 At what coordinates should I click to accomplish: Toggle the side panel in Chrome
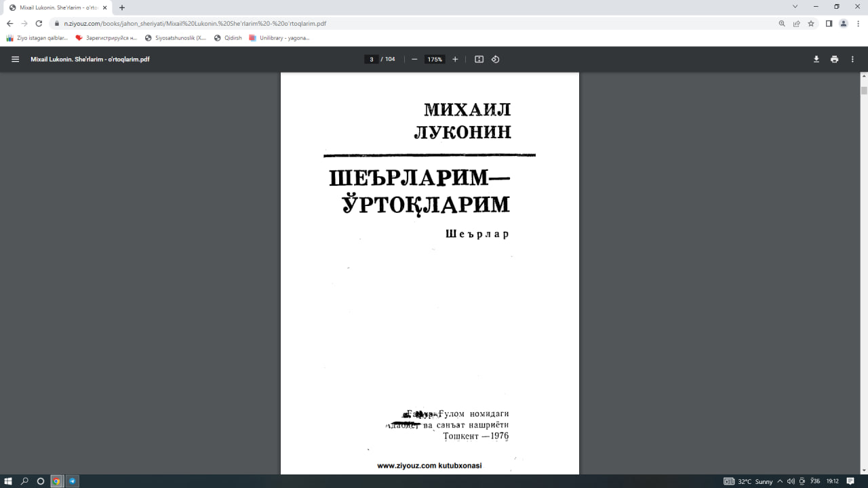[x=829, y=22]
